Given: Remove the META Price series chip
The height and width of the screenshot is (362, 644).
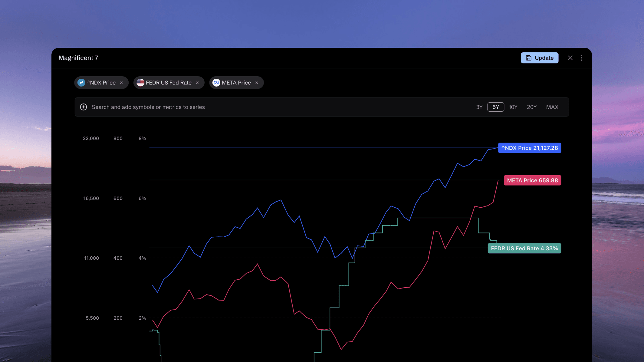Looking at the screenshot, I should coord(257,83).
